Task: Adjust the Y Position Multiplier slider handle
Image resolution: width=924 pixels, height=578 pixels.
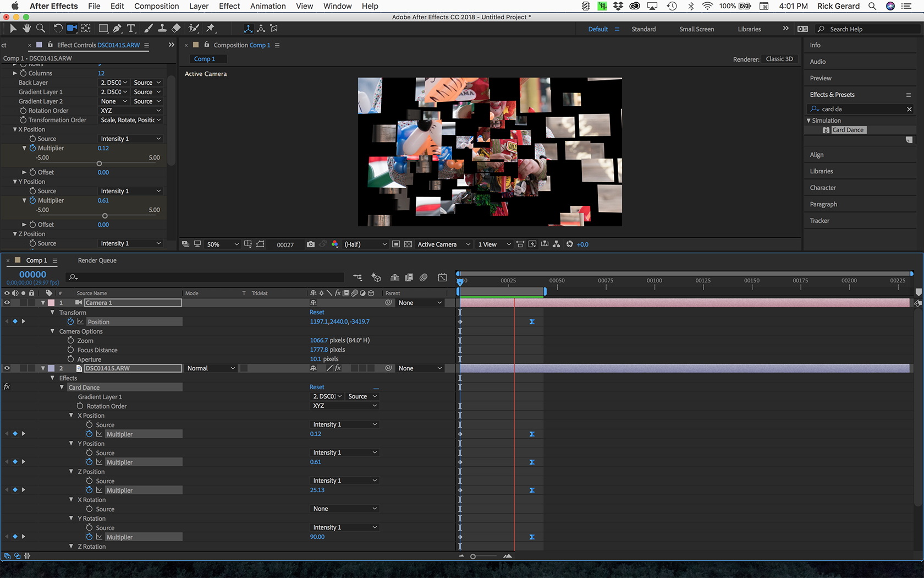Action: tap(105, 216)
